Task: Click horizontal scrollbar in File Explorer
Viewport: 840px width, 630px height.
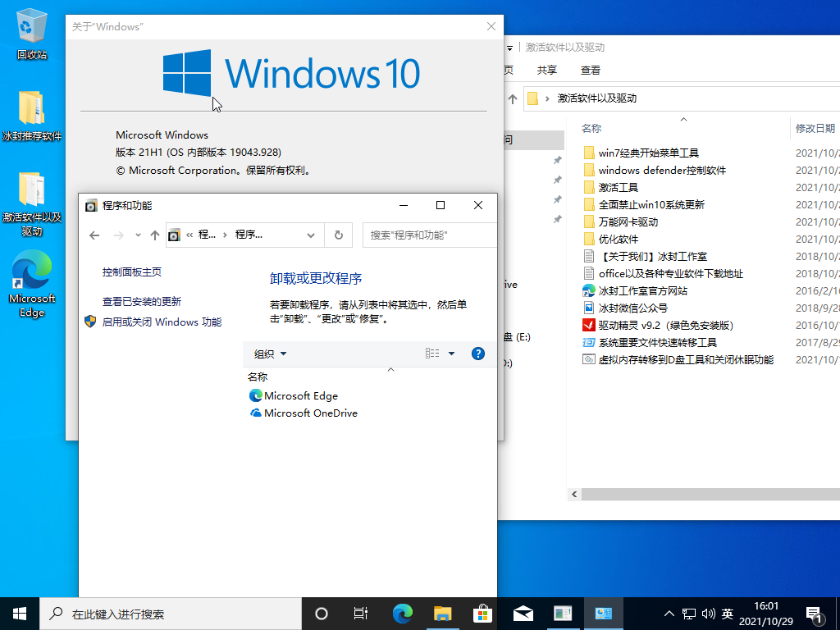Action: point(711,495)
